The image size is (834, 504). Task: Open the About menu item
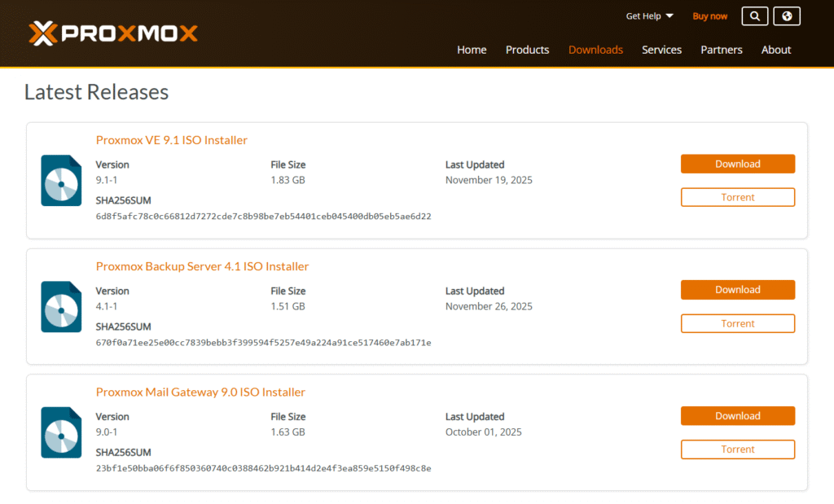776,50
